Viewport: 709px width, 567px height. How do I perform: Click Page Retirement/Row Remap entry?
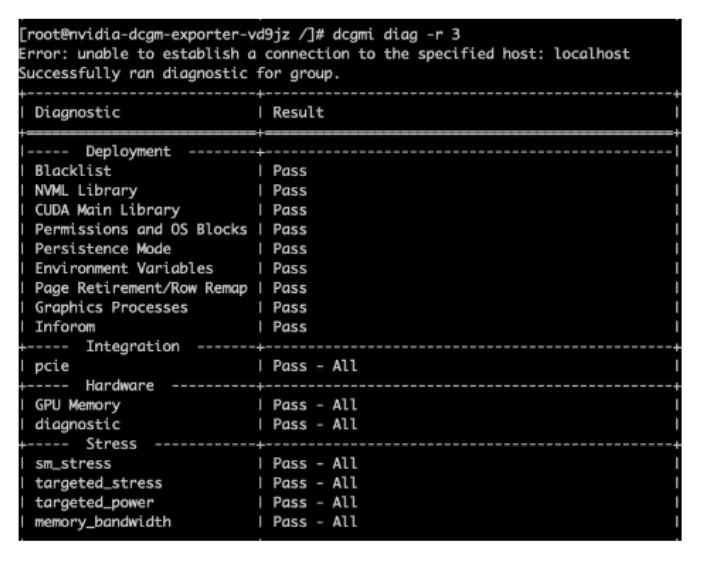[141, 288]
